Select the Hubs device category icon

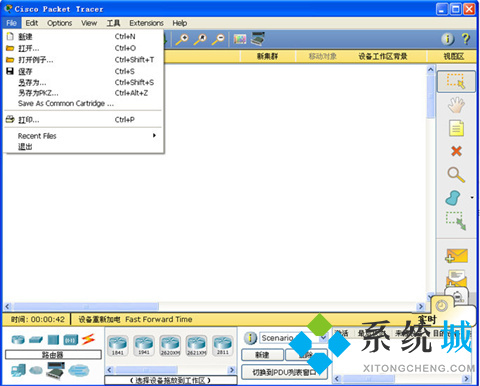[x=53, y=340]
